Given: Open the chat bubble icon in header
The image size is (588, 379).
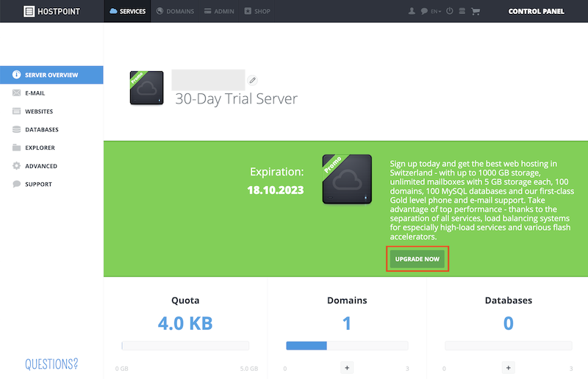Looking at the screenshot, I should click(x=424, y=11).
